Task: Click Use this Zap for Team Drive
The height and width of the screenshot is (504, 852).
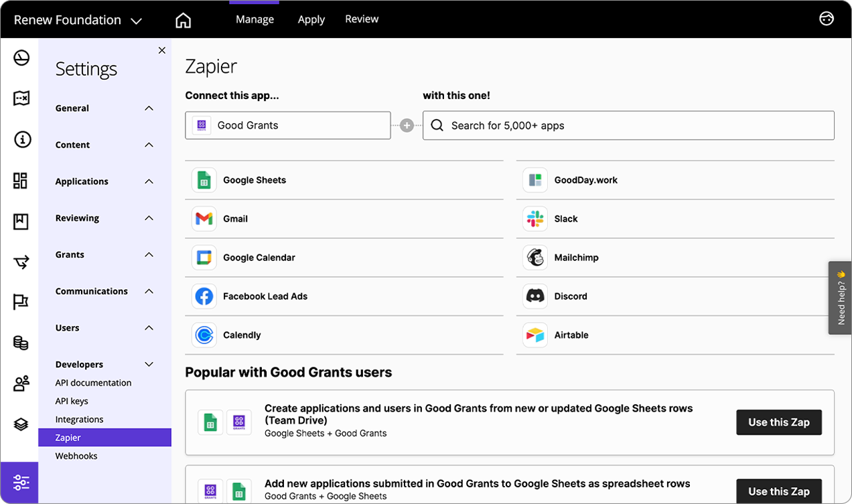Action: coord(778,422)
